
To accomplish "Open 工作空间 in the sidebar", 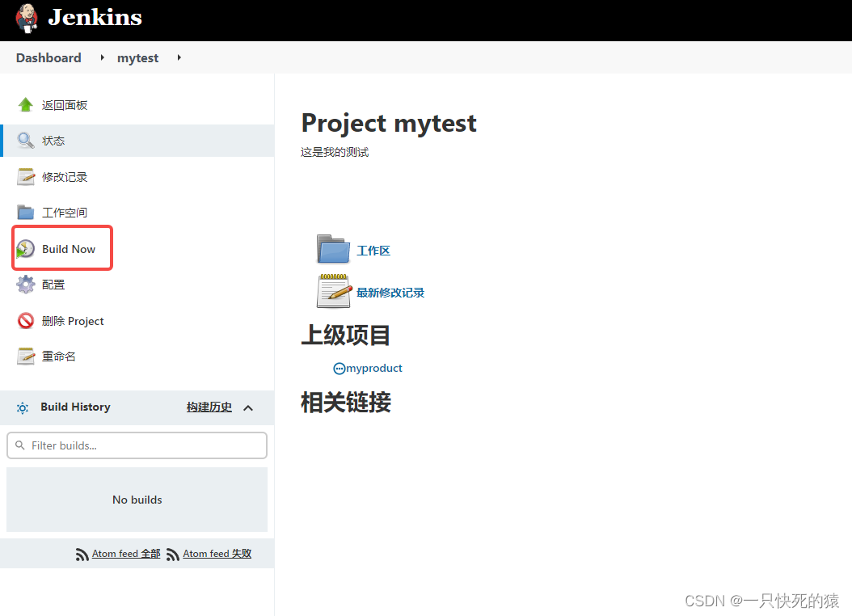I will [x=65, y=213].
